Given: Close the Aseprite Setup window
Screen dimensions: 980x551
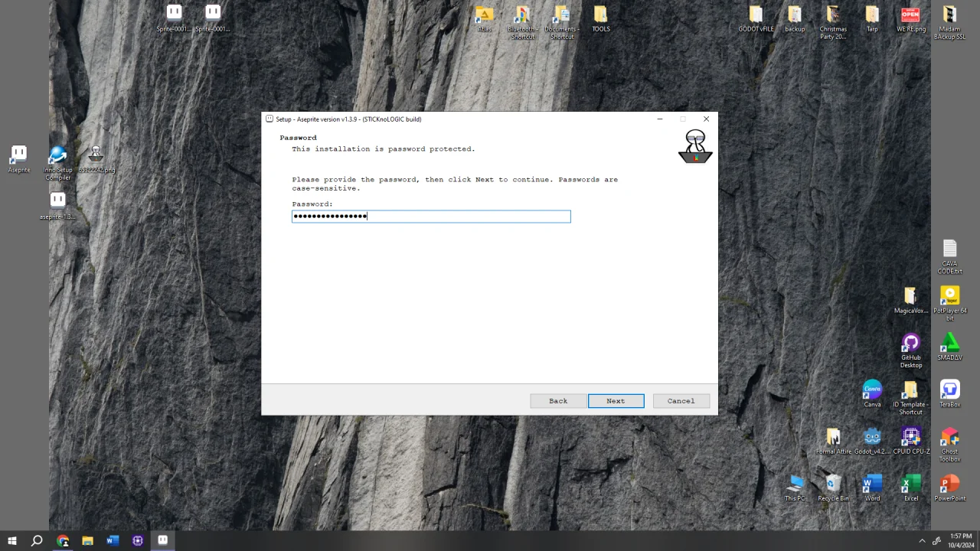Looking at the screenshot, I should click(x=706, y=119).
